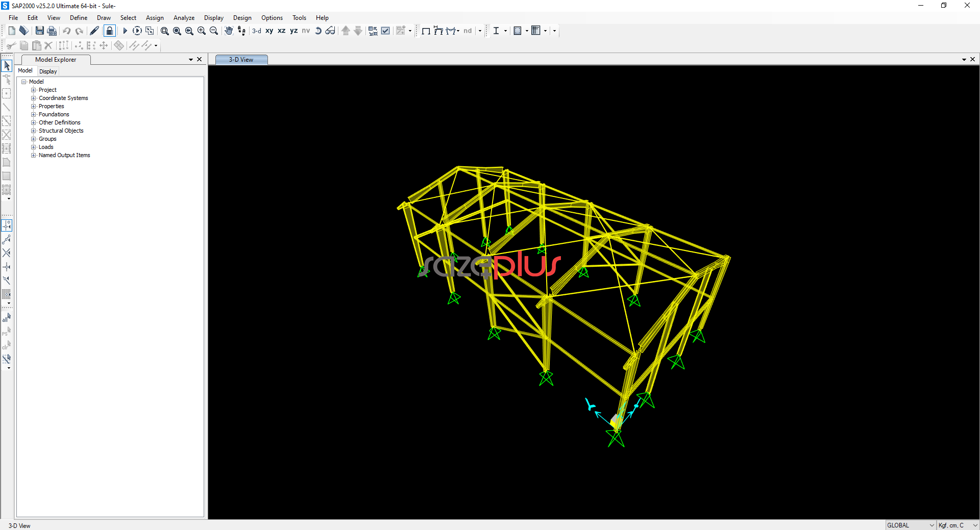Open the GLOBAL coordinate system dropdown
Image resolution: width=980 pixels, height=530 pixels.
911,525
